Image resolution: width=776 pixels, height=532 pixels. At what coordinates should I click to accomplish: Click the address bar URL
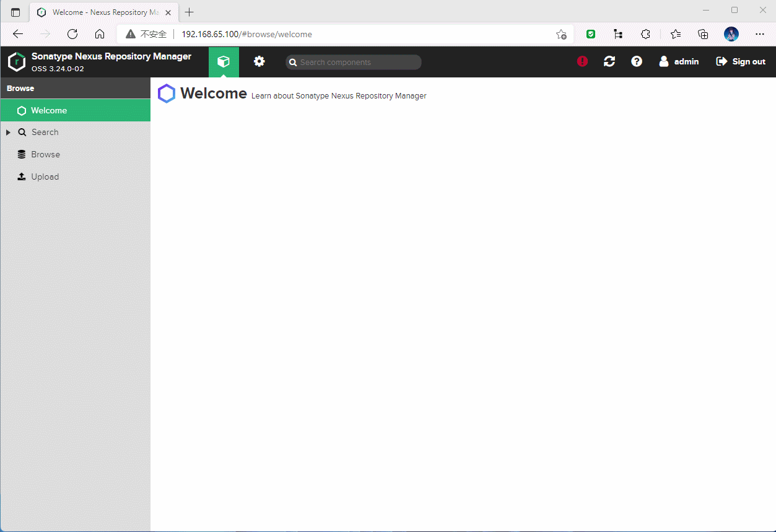(x=246, y=34)
